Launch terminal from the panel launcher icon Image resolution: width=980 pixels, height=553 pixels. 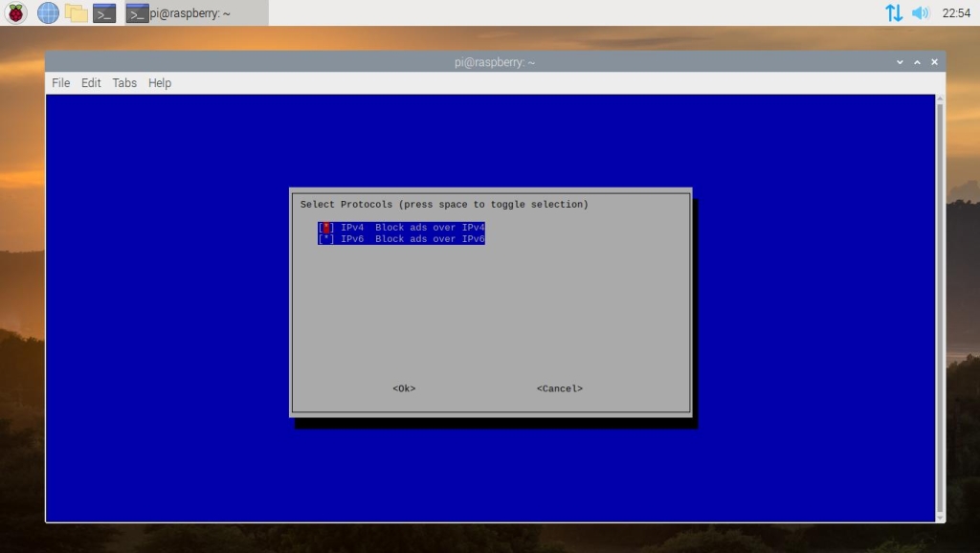tap(104, 12)
